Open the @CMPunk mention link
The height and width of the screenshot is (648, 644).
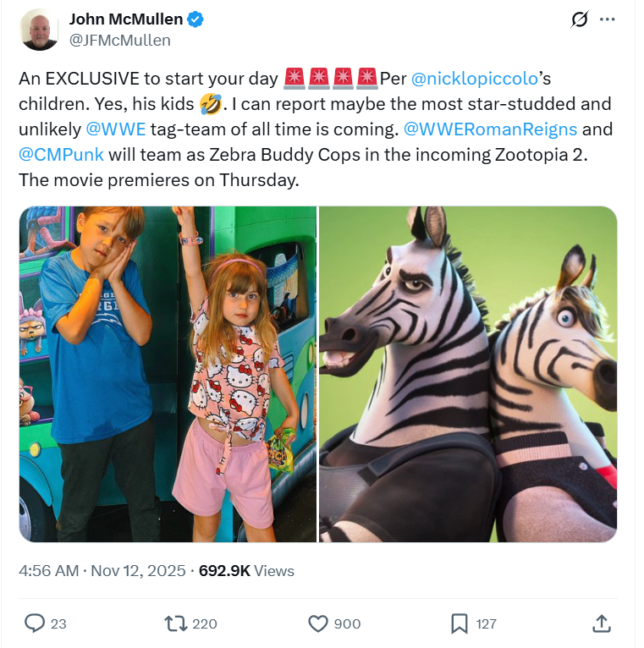pos(59,157)
